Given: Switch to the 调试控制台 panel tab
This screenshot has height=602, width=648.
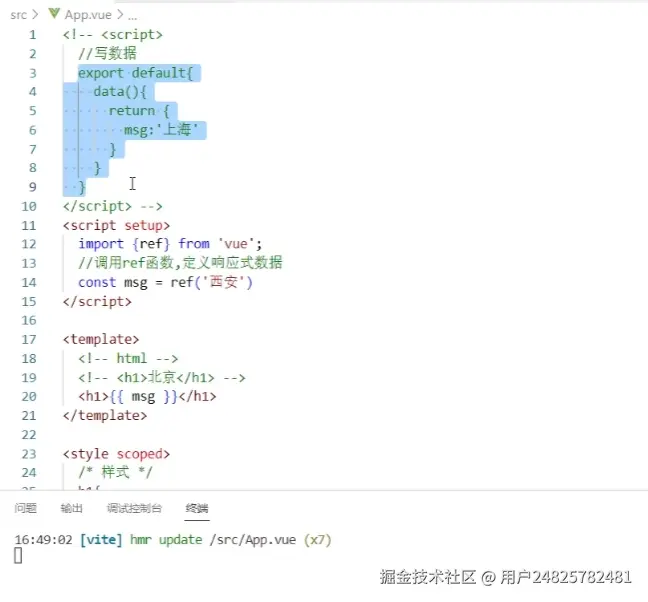Looking at the screenshot, I should (134, 508).
